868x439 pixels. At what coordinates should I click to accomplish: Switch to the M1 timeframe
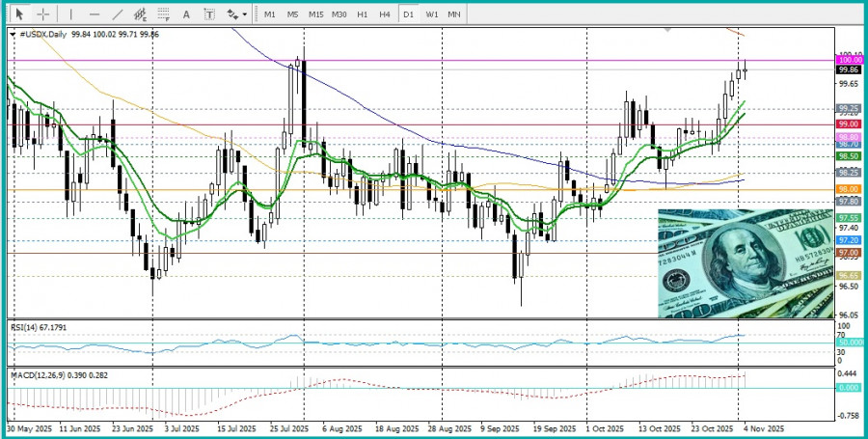click(269, 14)
